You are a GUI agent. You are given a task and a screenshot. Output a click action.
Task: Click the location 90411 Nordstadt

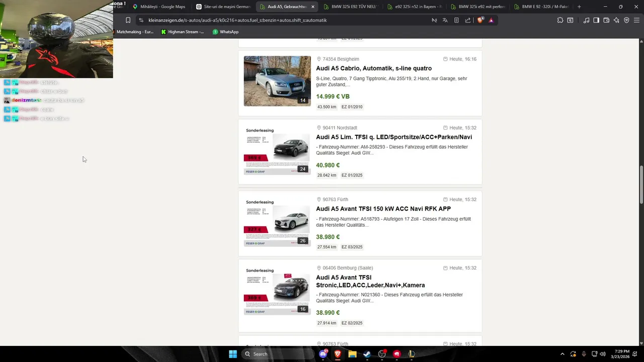(340, 128)
